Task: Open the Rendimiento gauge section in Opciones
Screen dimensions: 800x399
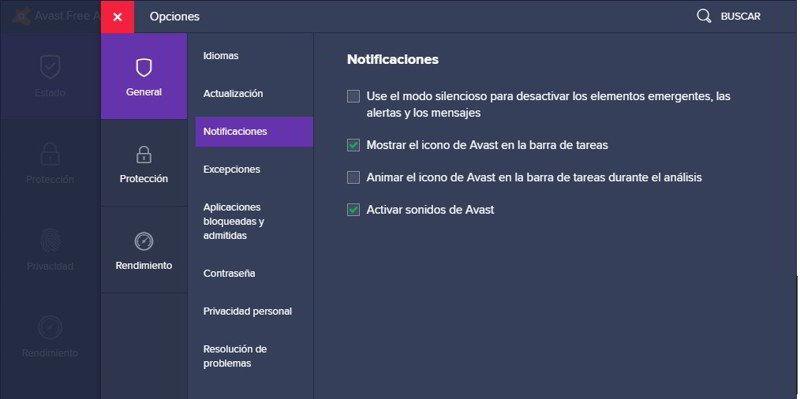Action: click(144, 250)
